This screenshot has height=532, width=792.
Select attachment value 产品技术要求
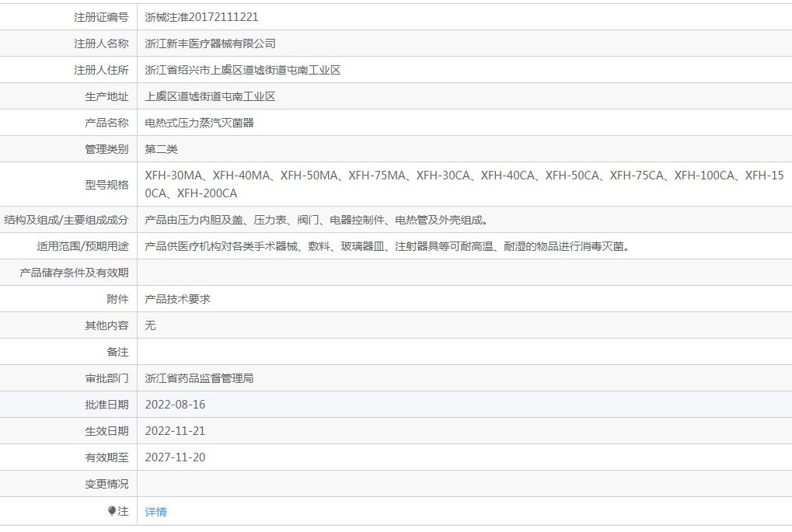[x=177, y=299]
